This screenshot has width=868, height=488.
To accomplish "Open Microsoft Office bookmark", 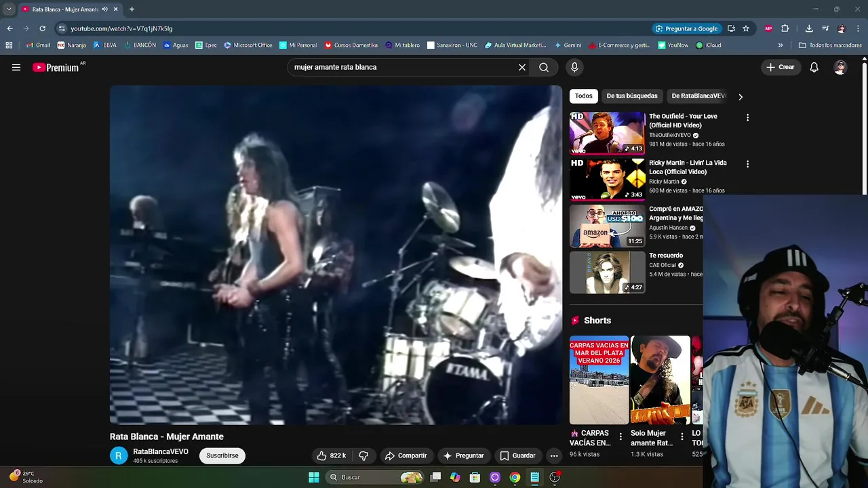I will (248, 45).
